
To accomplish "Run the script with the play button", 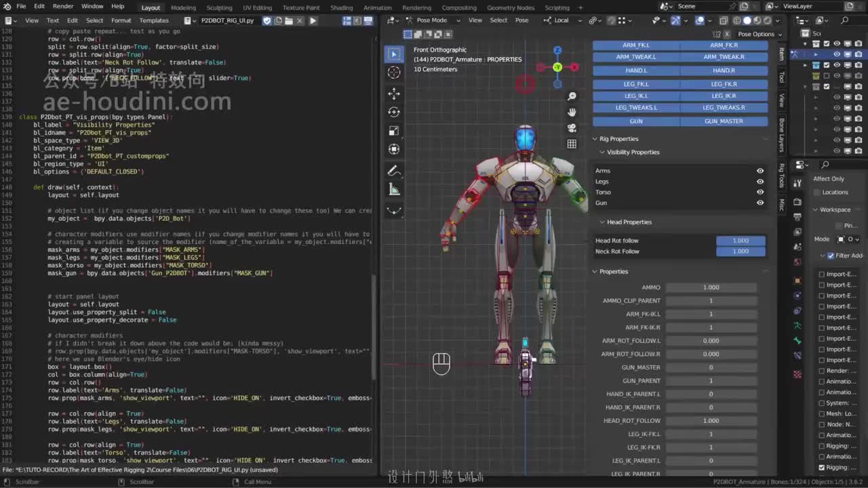I will pyautogui.click(x=313, y=20).
